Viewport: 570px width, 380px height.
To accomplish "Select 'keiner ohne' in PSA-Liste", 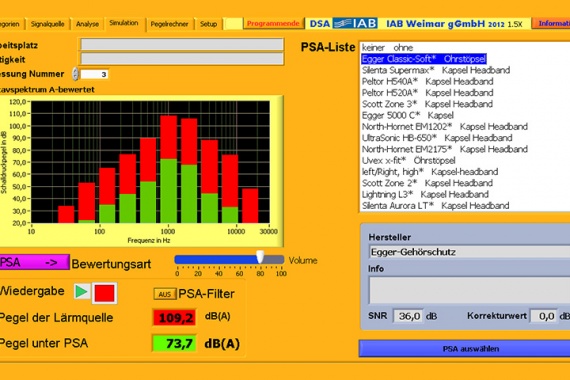I will click(x=465, y=48).
